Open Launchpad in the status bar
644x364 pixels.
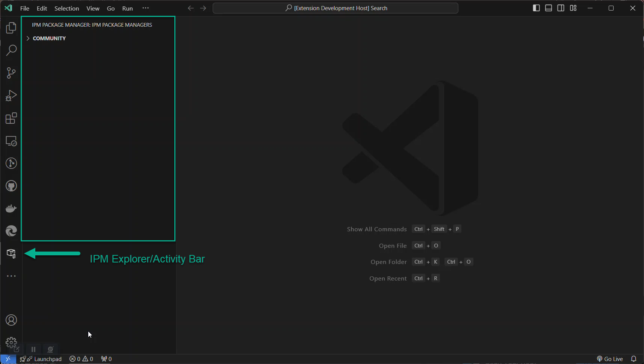pos(41,359)
